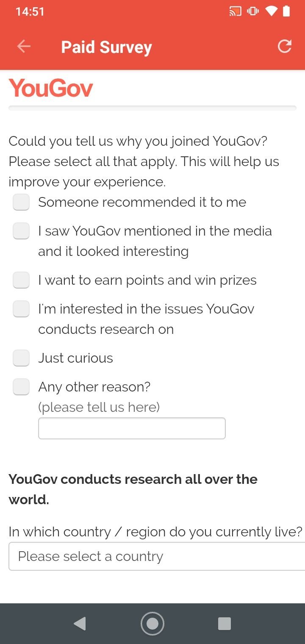Tap the battery icon in status bar

pyautogui.click(x=286, y=11)
